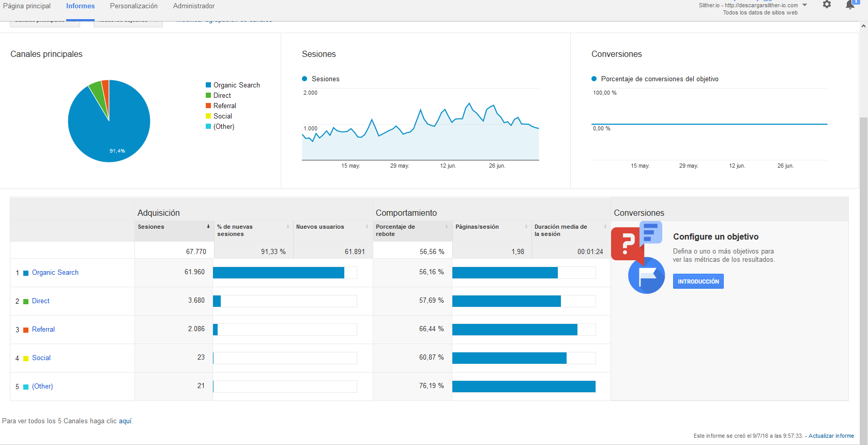Image resolution: width=868 pixels, height=445 pixels.
Task: Click the Organic Search sessions bar
Action: coord(279,273)
